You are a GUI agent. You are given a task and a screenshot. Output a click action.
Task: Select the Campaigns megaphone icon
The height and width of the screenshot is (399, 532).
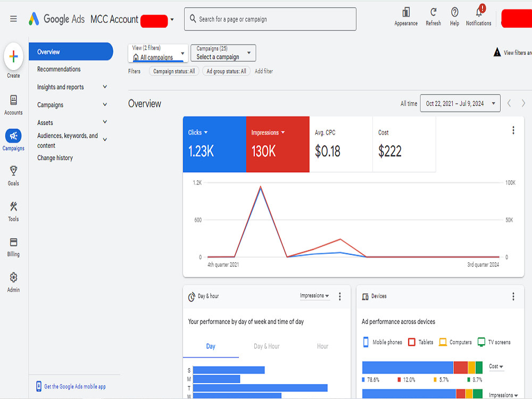click(x=13, y=136)
